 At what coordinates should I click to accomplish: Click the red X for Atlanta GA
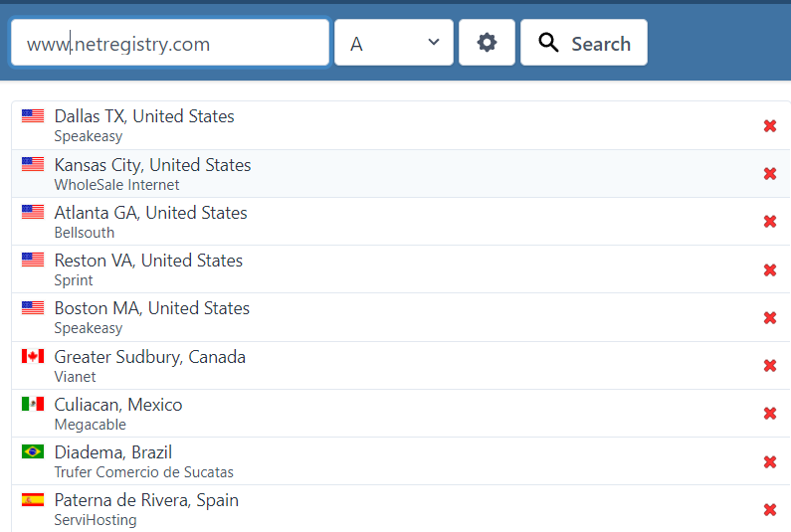770,222
